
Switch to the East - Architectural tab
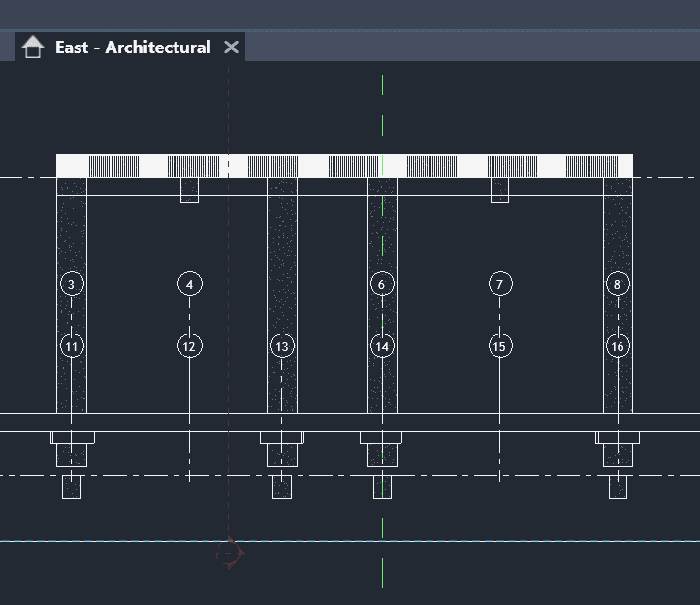pos(133,48)
